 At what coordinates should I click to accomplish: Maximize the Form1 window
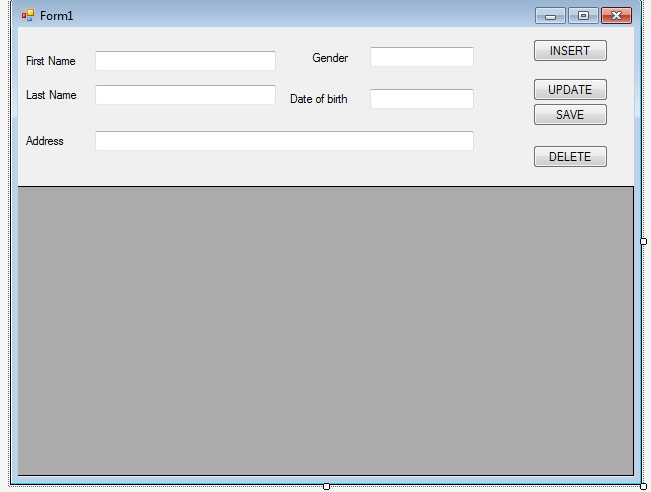pos(583,16)
